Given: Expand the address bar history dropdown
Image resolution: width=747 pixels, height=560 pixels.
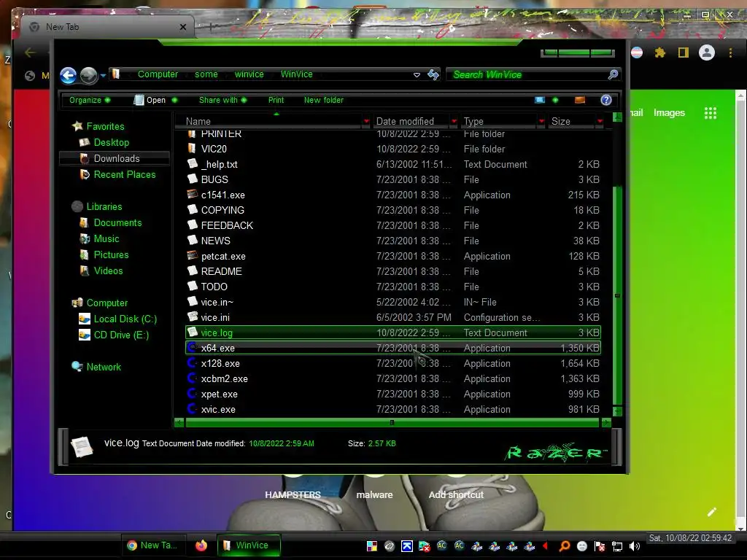Looking at the screenshot, I should 417,75.
